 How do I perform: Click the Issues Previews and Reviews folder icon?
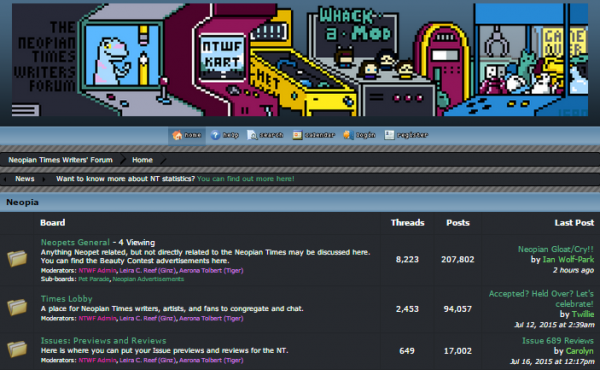tap(17, 349)
